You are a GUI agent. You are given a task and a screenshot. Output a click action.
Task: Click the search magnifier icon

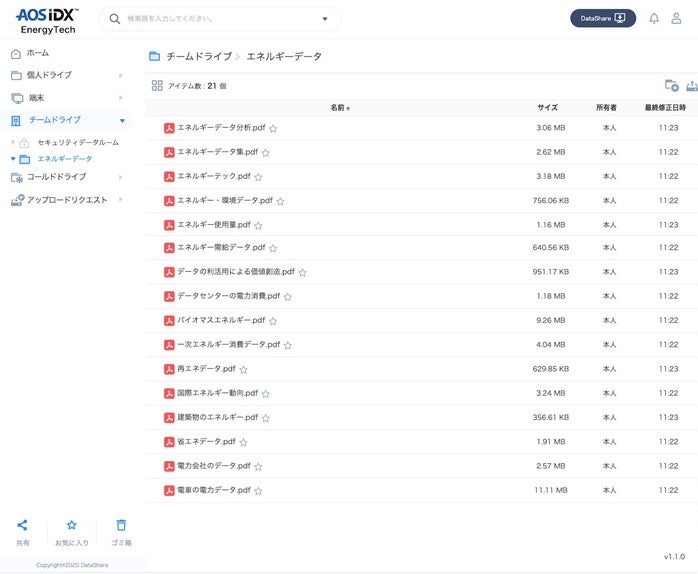coord(114,19)
